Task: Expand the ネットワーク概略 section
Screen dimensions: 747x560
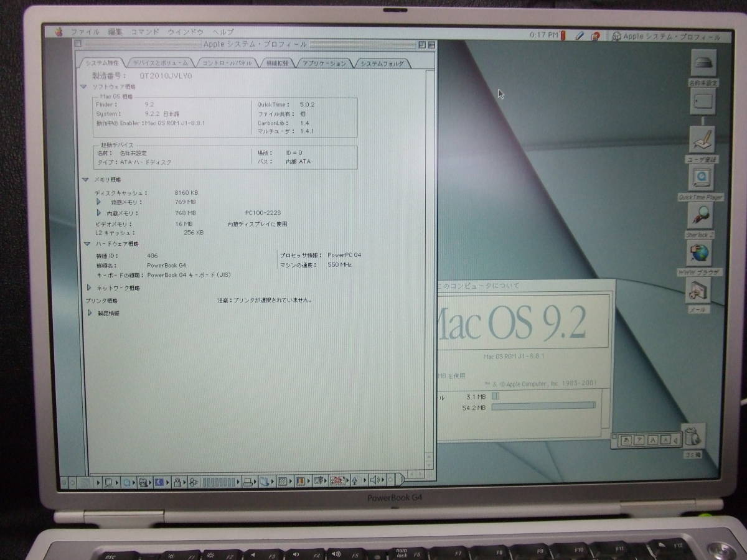Action: tap(89, 287)
